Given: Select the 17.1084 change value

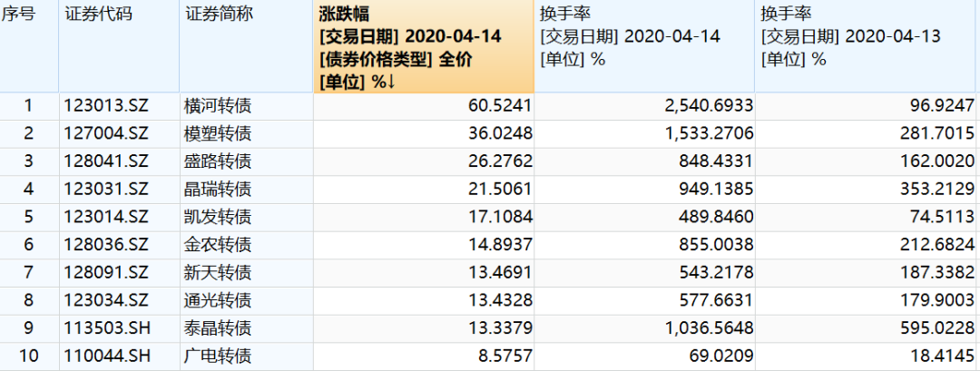Looking at the screenshot, I should [x=500, y=218].
